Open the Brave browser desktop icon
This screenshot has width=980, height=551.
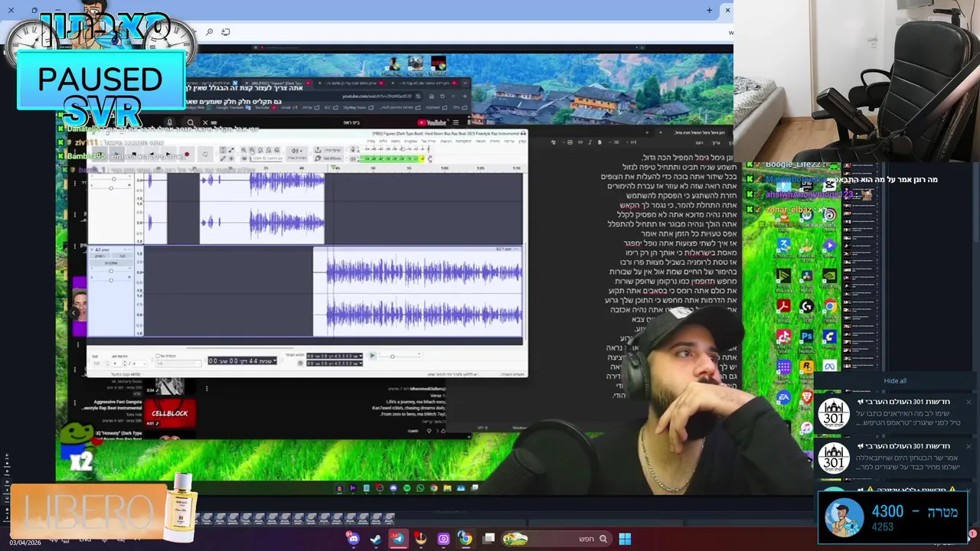tap(806, 397)
